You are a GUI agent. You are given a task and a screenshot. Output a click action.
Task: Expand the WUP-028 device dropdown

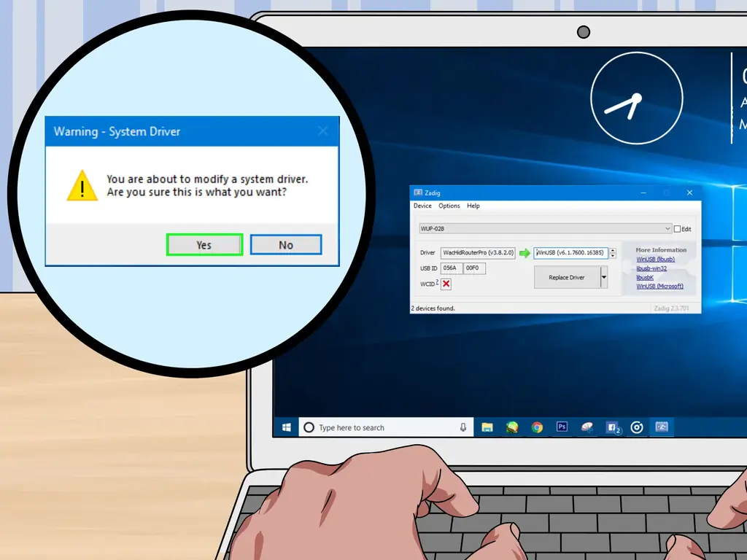coord(545,228)
